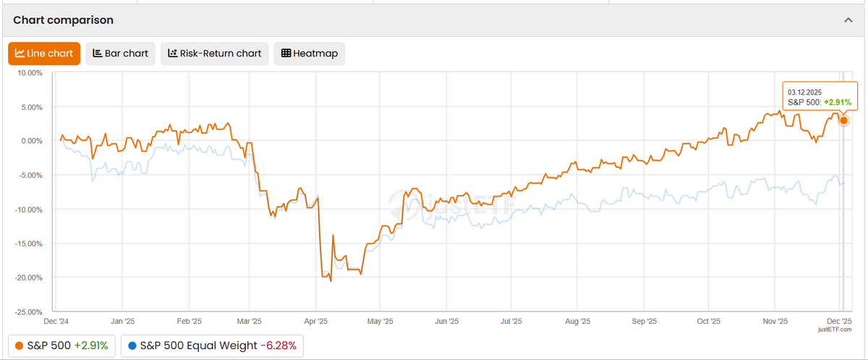Switch to the Bar chart view
This screenshot has height=360, width=868.
pyautogui.click(x=120, y=53)
